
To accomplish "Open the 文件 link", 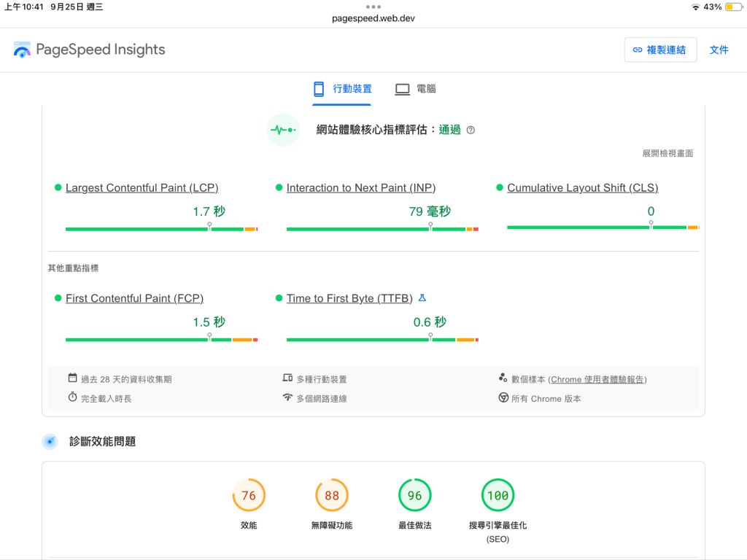I will tap(719, 50).
